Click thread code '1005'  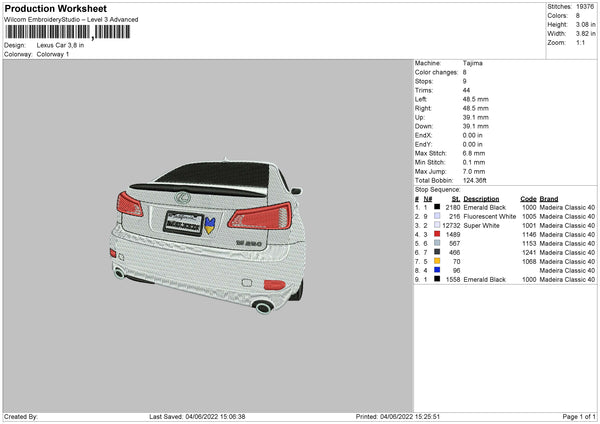529,216
